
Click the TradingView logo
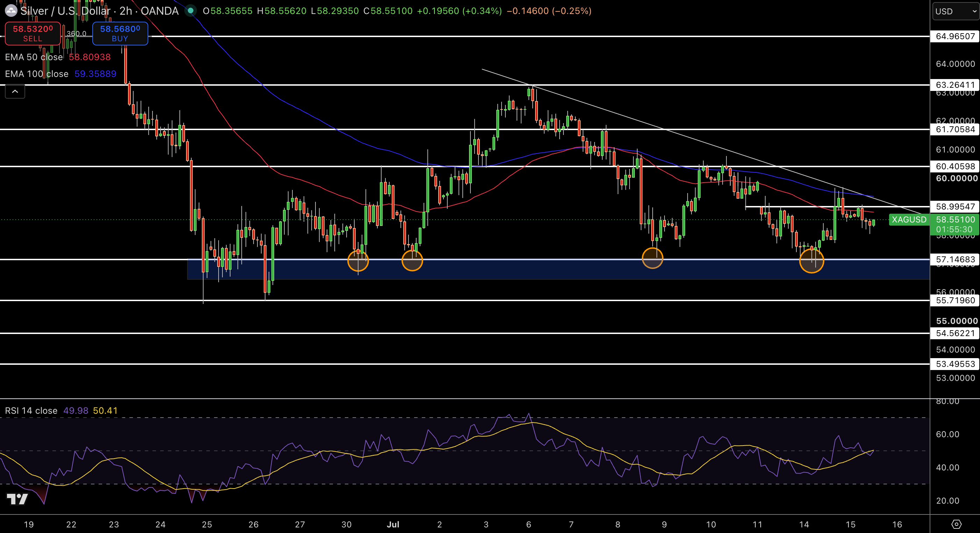[17, 499]
